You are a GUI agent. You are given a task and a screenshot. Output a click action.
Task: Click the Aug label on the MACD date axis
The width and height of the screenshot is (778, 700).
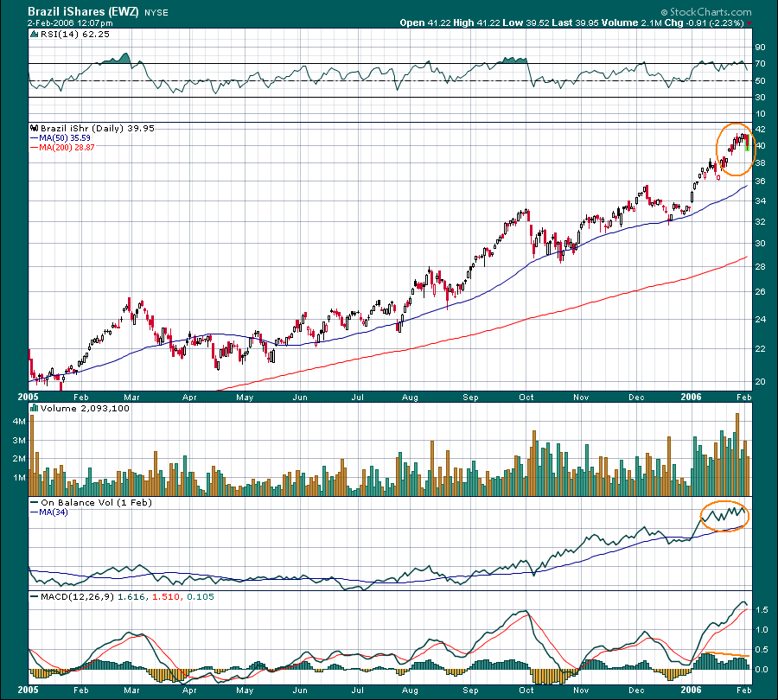[x=410, y=690]
